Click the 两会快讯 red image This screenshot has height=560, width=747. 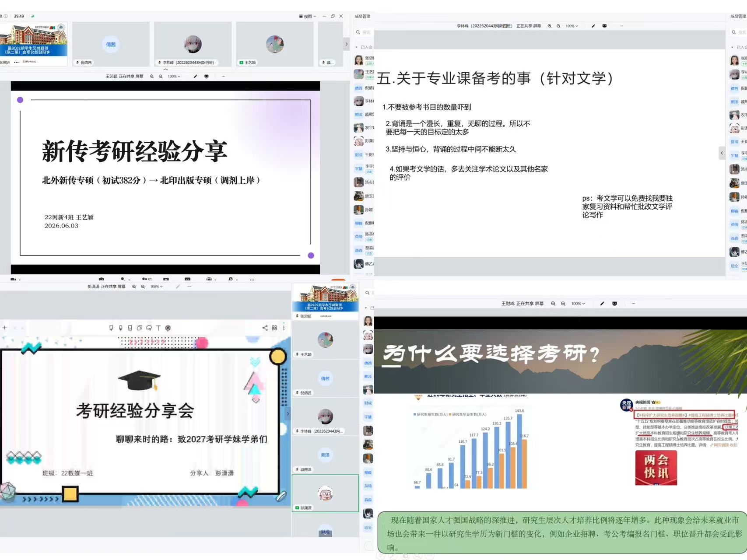656,468
